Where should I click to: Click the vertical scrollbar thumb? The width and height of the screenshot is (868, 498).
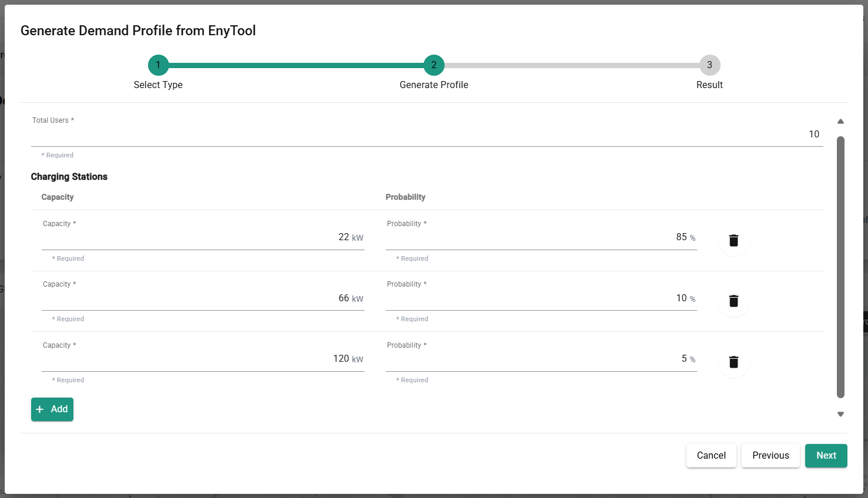840,267
